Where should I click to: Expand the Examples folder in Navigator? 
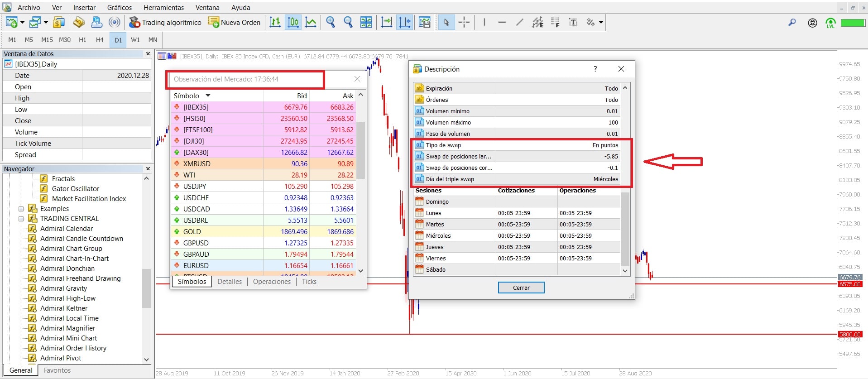click(x=21, y=209)
